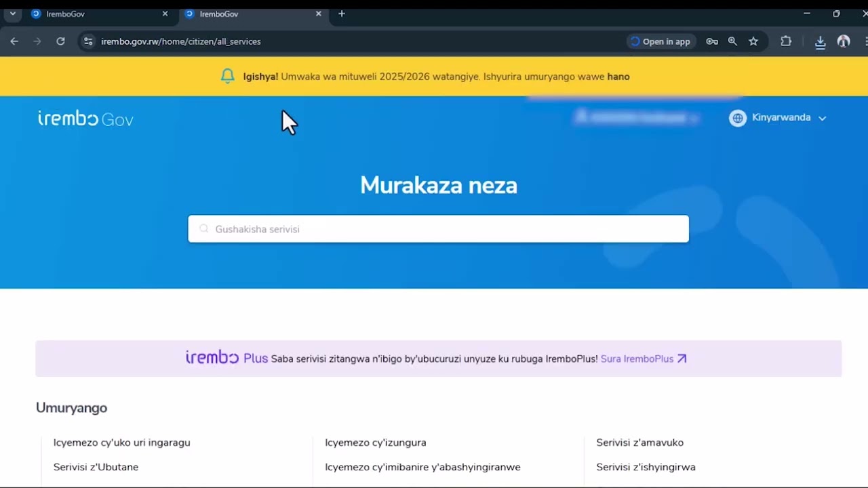Click the browser address bar URL

pos(181,41)
